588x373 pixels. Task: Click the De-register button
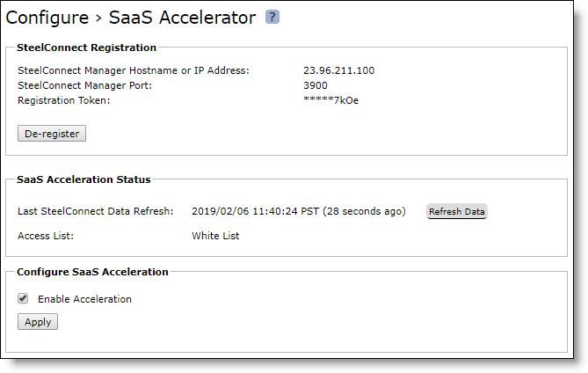tap(52, 134)
